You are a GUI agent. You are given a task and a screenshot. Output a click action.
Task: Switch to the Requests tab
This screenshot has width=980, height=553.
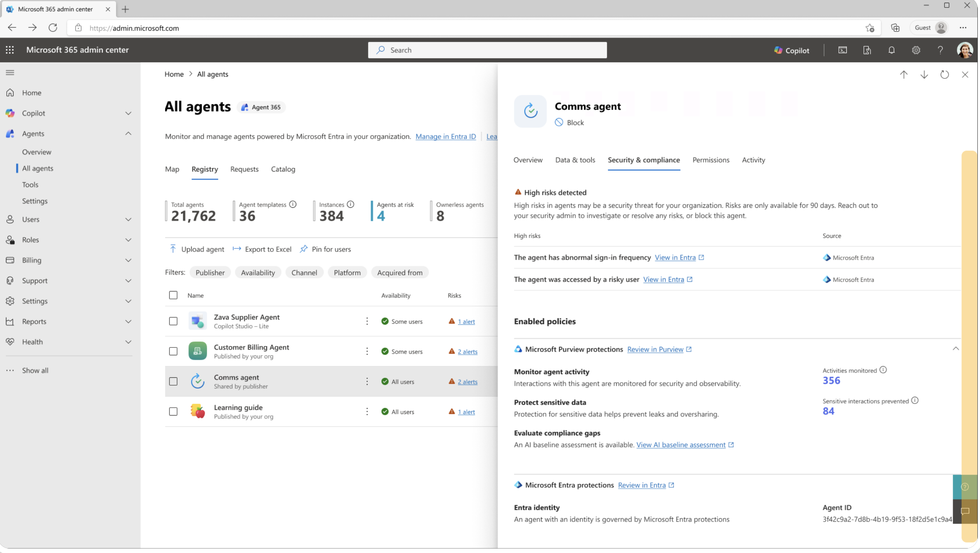[x=244, y=169]
